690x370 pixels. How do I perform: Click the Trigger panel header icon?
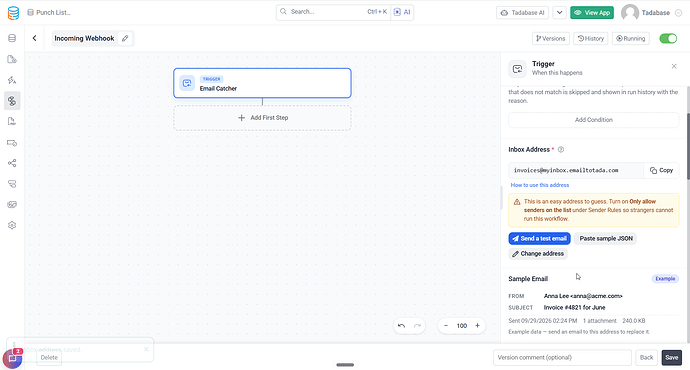tap(518, 69)
